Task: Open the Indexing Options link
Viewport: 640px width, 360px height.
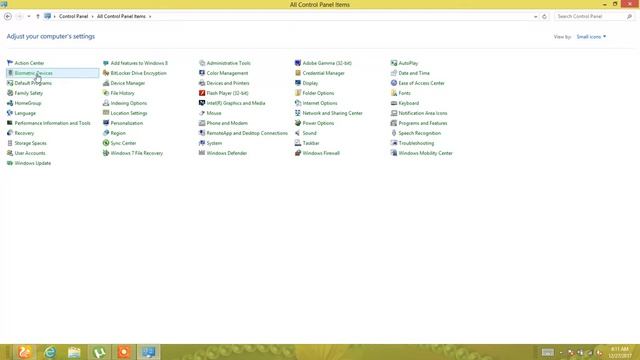Action: (x=129, y=103)
